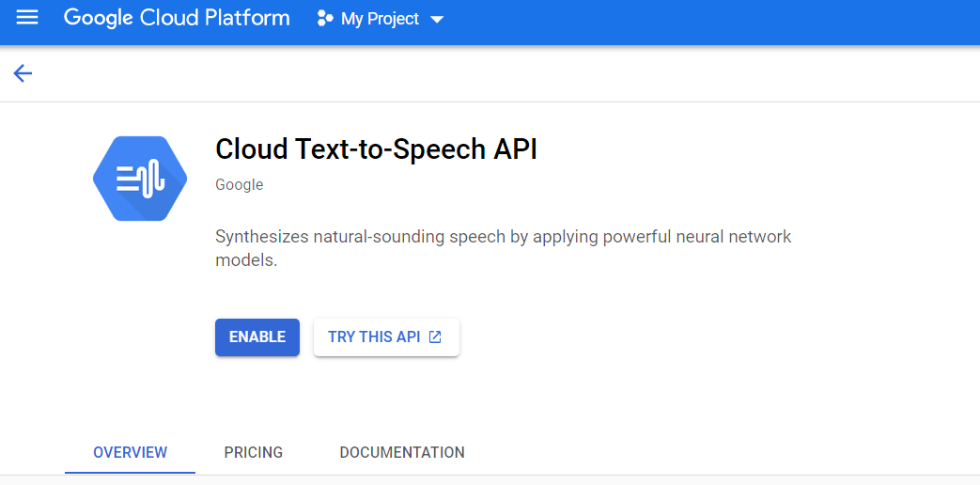The height and width of the screenshot is (485, 980).
Task: Open the DOCUMENTATION tab
Action: point(402,452)
